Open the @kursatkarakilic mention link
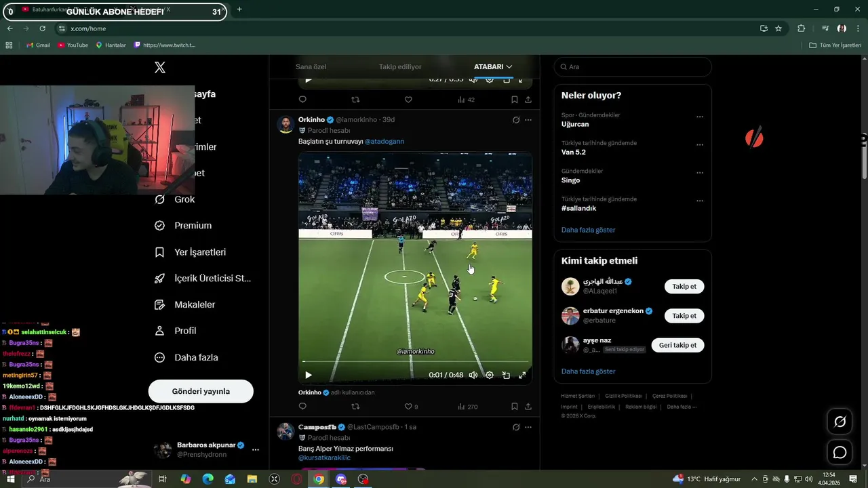Viewport: 868px width, 488px height. 324,458
